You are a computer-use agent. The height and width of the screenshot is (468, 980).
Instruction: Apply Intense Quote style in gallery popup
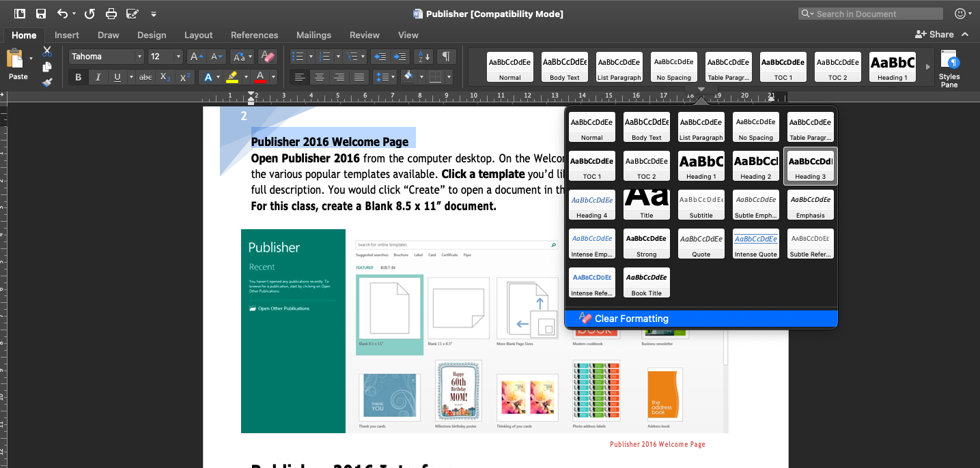pyautogui.click(x=756, y=244)
